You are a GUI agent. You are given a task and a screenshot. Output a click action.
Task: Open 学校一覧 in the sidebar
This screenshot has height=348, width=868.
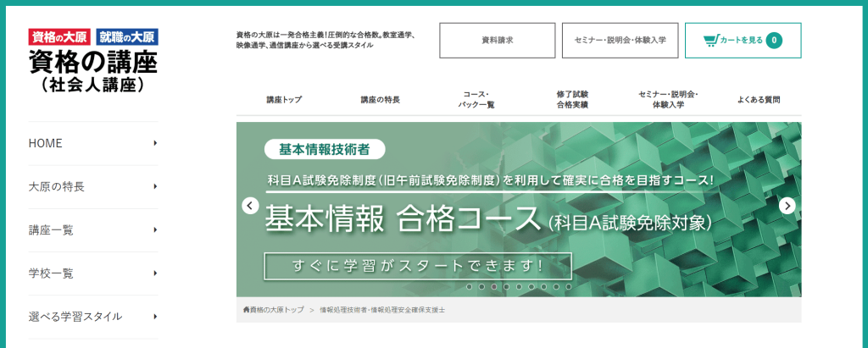[93, 273]
